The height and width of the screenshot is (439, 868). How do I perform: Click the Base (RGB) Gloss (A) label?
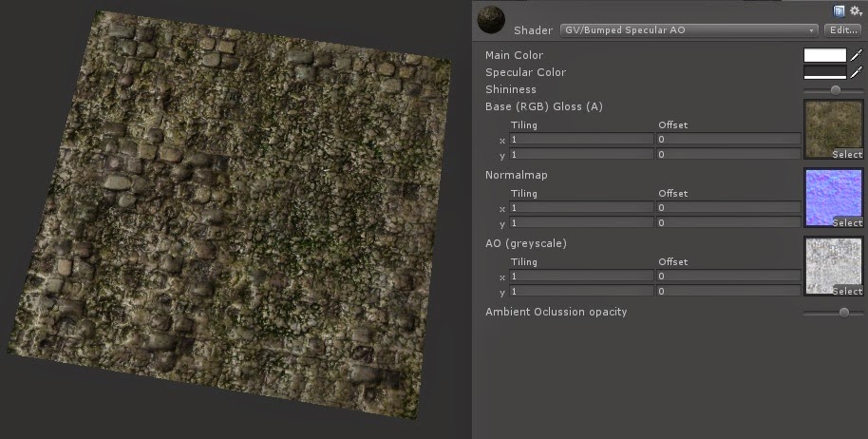(x=544, y=106)
